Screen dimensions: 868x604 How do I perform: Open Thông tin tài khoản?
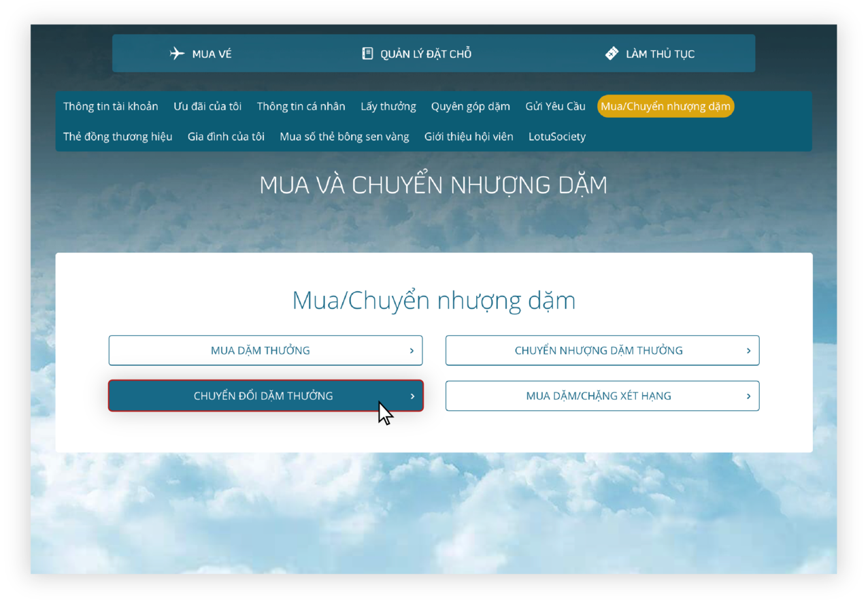[110, 106]
